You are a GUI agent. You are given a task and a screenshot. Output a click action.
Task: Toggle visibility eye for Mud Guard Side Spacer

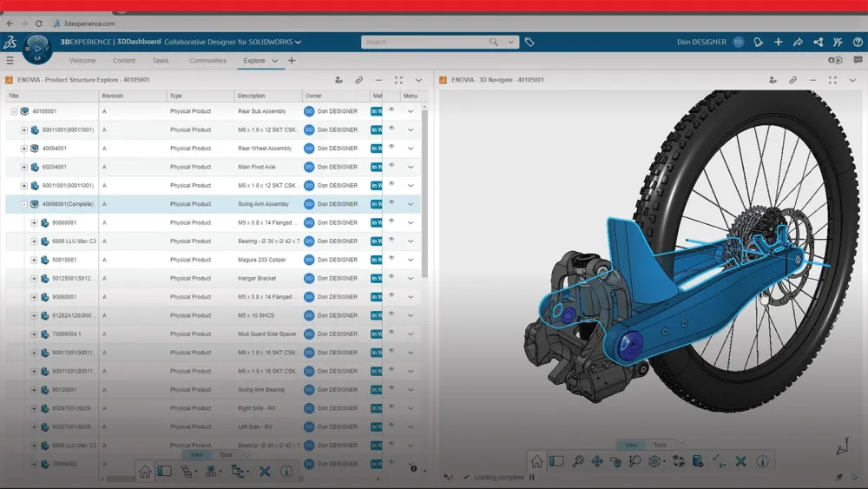[x=392, y=333]
